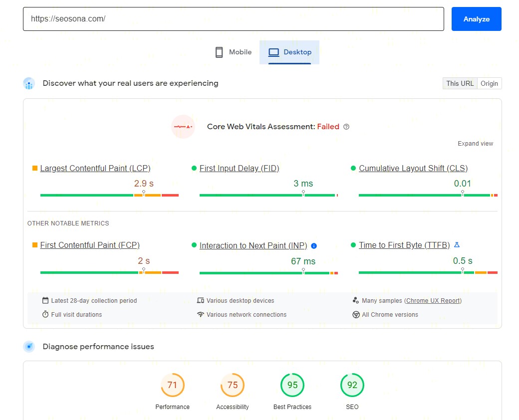Click the CLS distribution bar

pos(428,195)
